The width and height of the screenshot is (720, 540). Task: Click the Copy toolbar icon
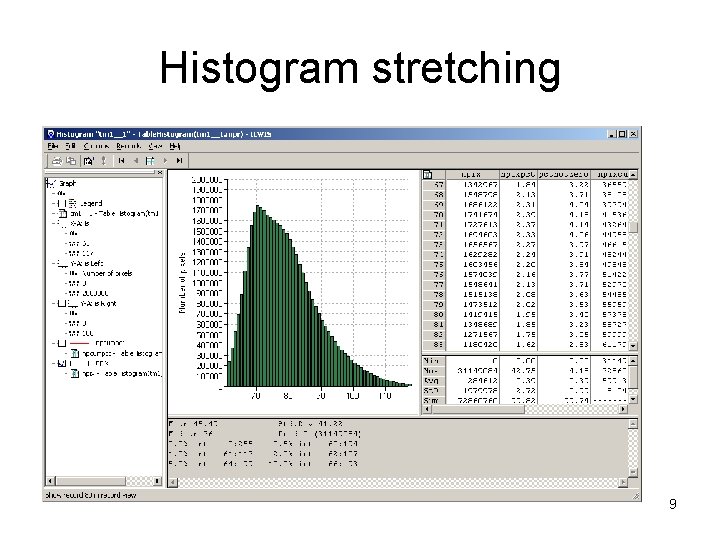71,161
